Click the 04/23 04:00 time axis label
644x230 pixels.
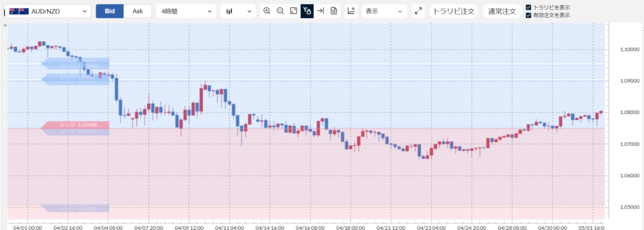[x=431, y=227]
